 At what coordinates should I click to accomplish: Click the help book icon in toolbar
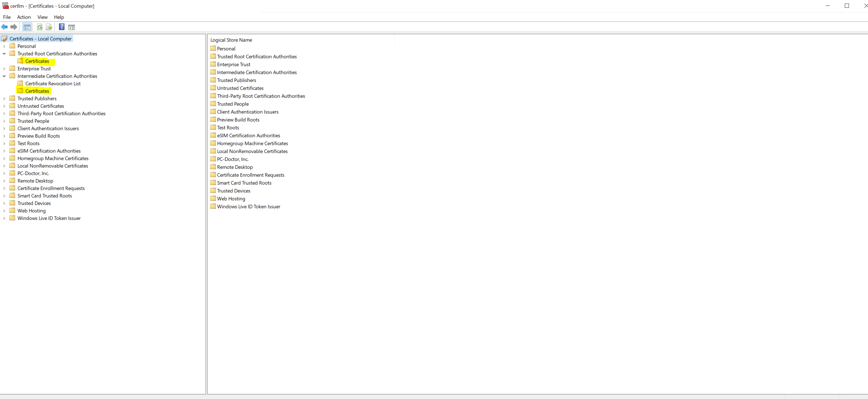click(x=61, y=27)
